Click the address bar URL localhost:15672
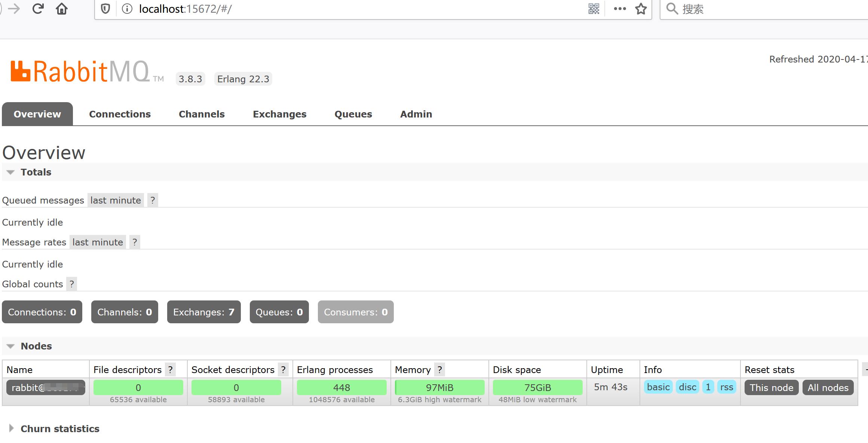The width and height of the screenshot is (868, 443). click(185, 9)
